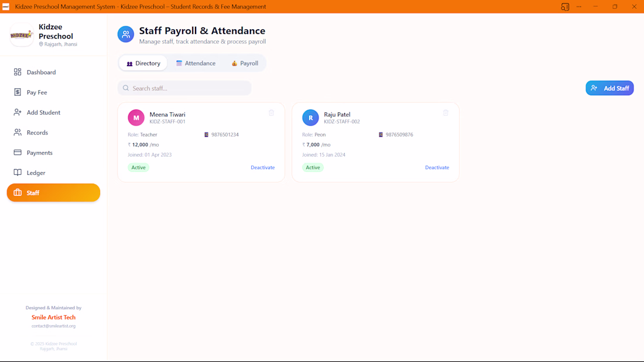Open the Ledger section
Screen dimensions: 644x362
(x=53, y=173)
